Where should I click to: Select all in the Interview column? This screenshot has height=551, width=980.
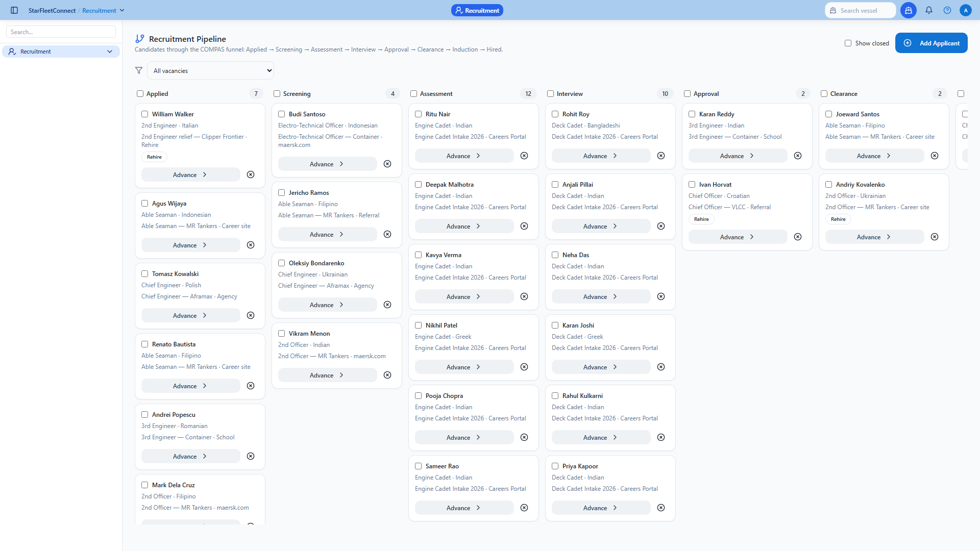pyautogui.click(x=550, y=94)
